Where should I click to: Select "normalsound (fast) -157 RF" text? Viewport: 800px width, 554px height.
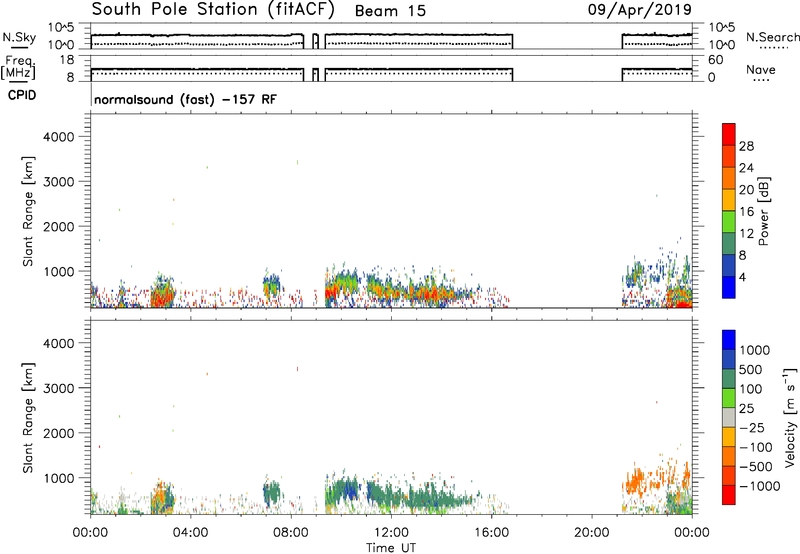(185, 99)
